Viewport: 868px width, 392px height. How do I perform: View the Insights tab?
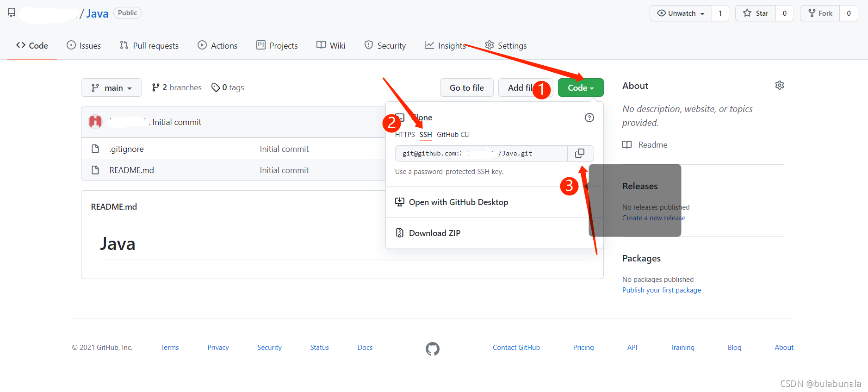(445, 45)
